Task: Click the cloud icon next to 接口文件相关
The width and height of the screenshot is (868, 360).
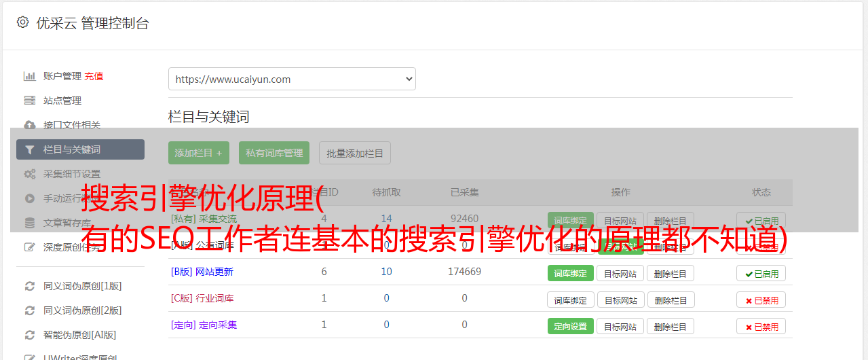Action: [x=30, y=125]
